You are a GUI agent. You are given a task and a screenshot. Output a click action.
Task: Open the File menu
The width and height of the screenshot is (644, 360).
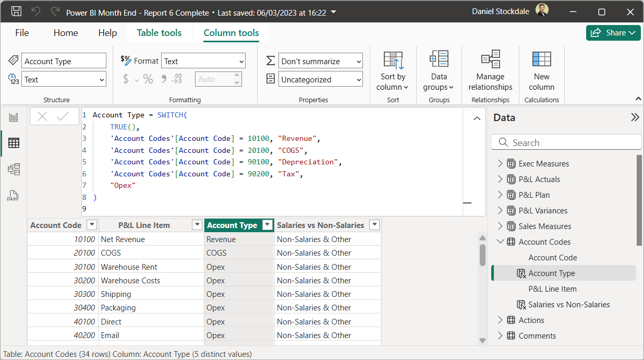22,33
